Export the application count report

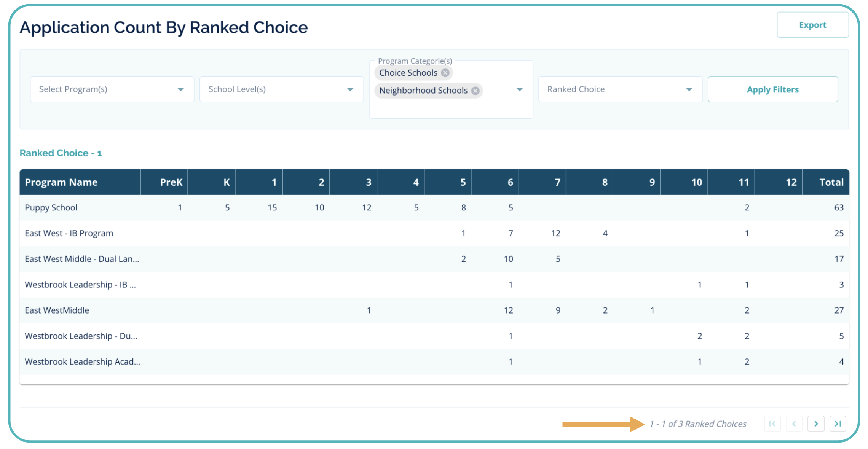click(x=812, y=25)
